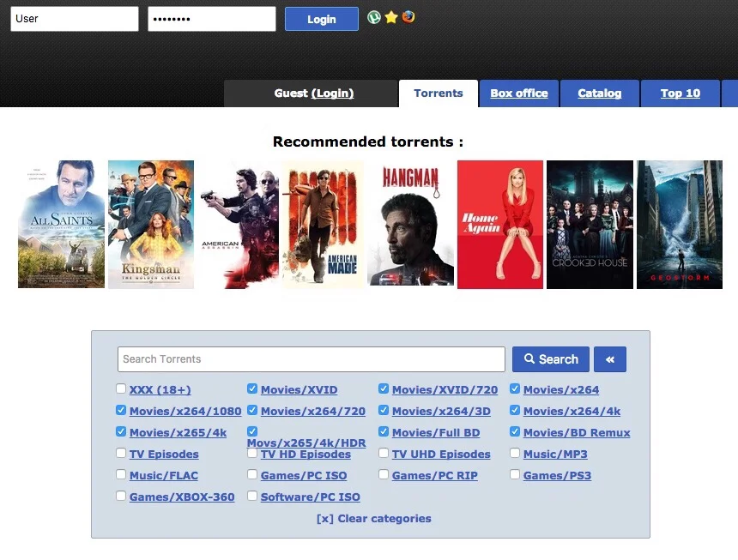Click the uTorrent icon near Login

(x=373, y=17)
